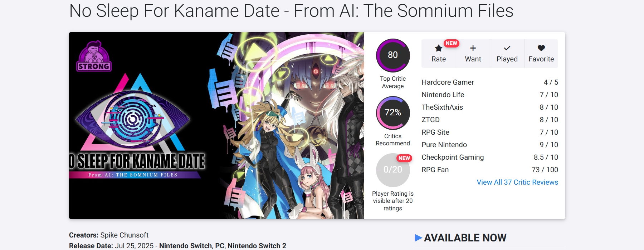Viewport: 644px width, 250px height.
Task: Open the ZTGD review
Action: [x=430, y=120]
